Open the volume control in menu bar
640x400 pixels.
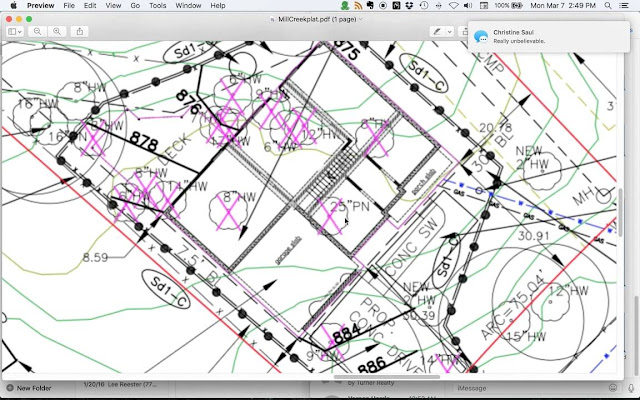pos(468,5)
